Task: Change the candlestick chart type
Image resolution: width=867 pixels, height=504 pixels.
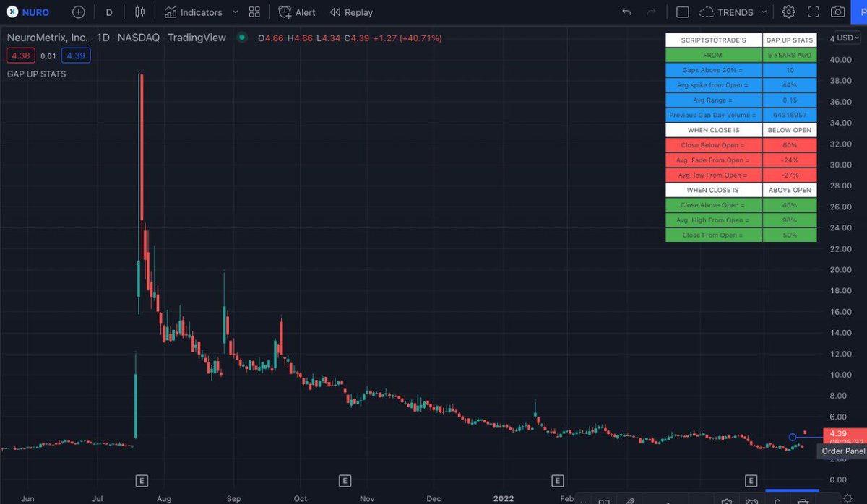Action: [x=140, y=12]
